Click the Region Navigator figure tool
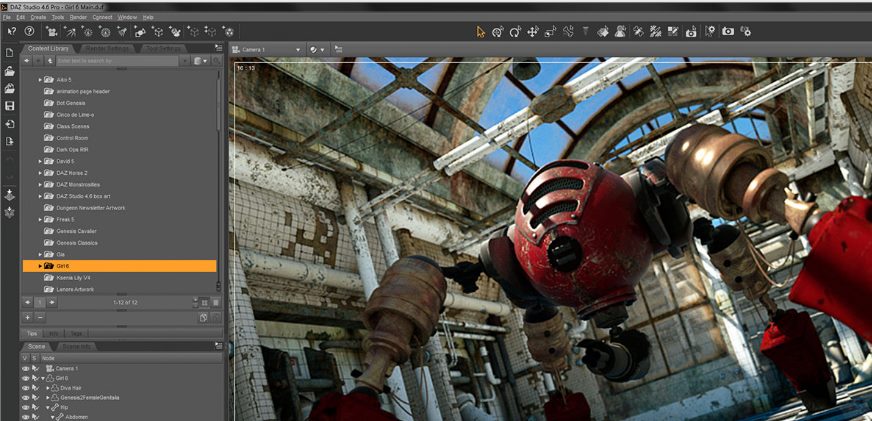Screen dimensions: 872x421 621,32
